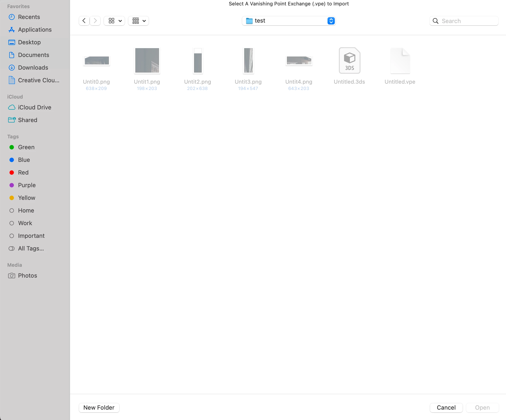Select the Untitled.vpe file icon

[400, 61]
